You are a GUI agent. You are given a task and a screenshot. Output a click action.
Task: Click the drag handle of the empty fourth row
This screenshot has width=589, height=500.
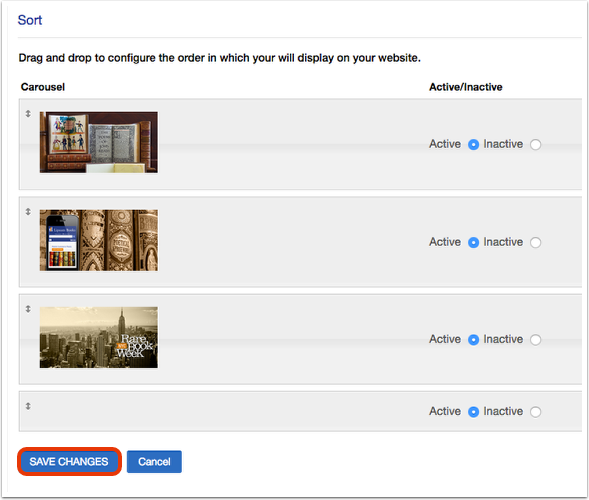click(28, 406)
